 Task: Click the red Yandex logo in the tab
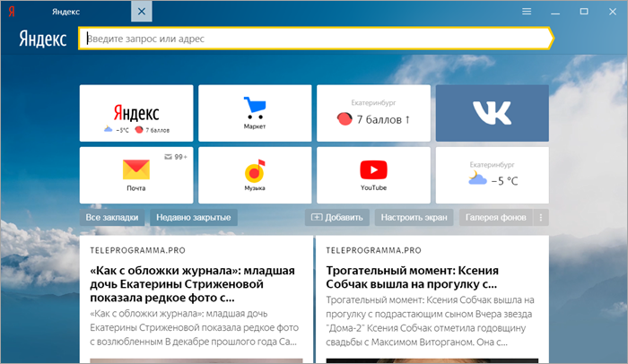pos(12,12)
